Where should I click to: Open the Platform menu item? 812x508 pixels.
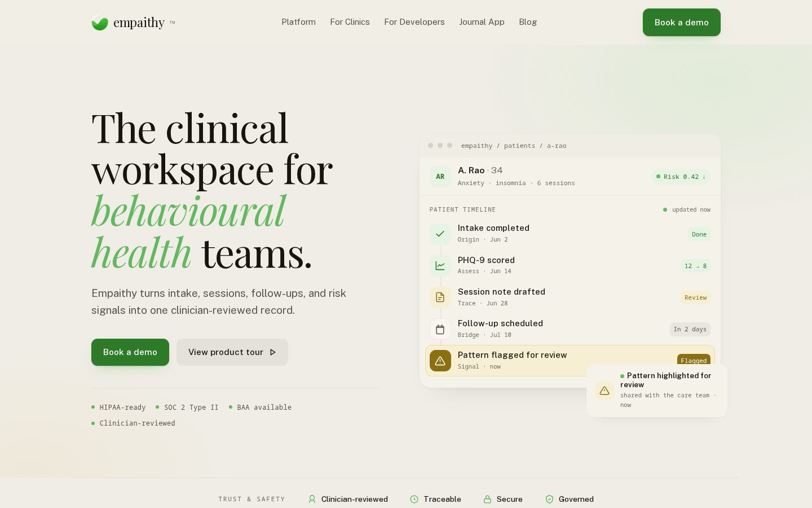[x=298, y=22]
